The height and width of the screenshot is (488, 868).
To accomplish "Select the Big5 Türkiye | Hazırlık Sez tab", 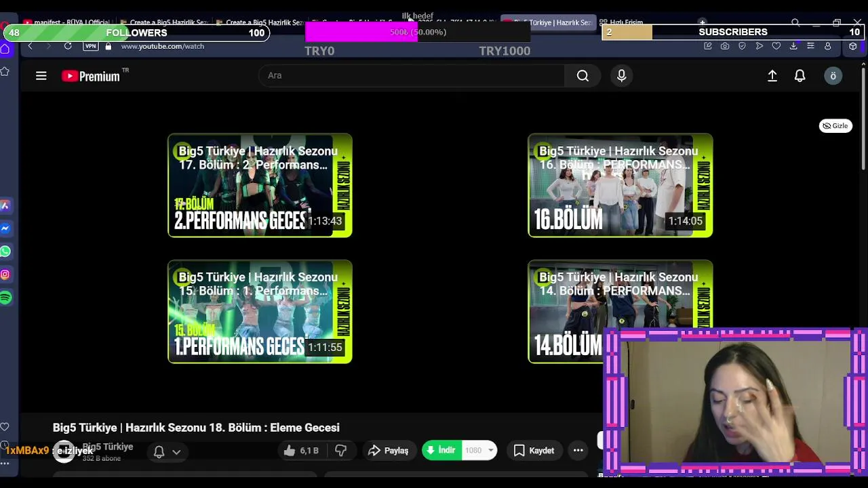I will click(x=548, y=22).
